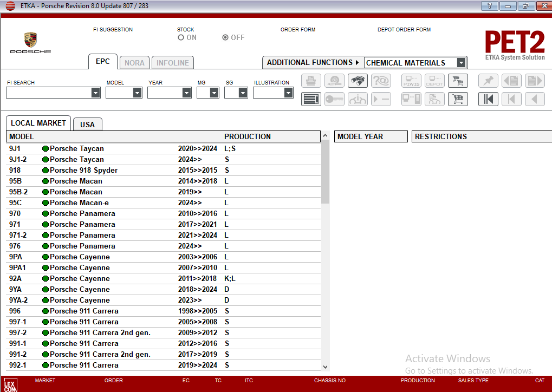Click the PIWIS toolbar icon

(x=411, y=81)
